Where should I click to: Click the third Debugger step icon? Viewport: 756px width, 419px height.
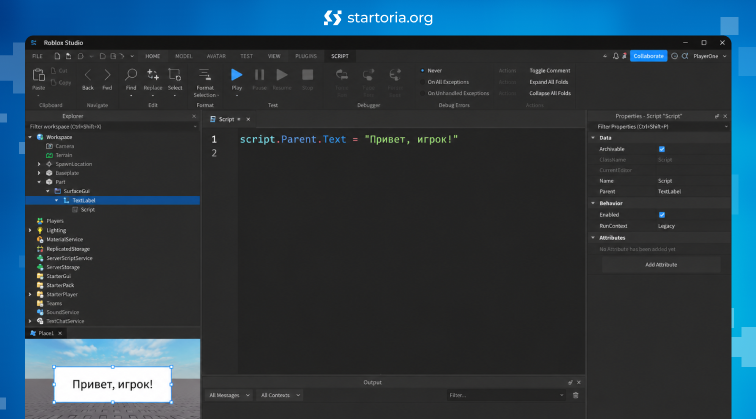click(395, 75)
